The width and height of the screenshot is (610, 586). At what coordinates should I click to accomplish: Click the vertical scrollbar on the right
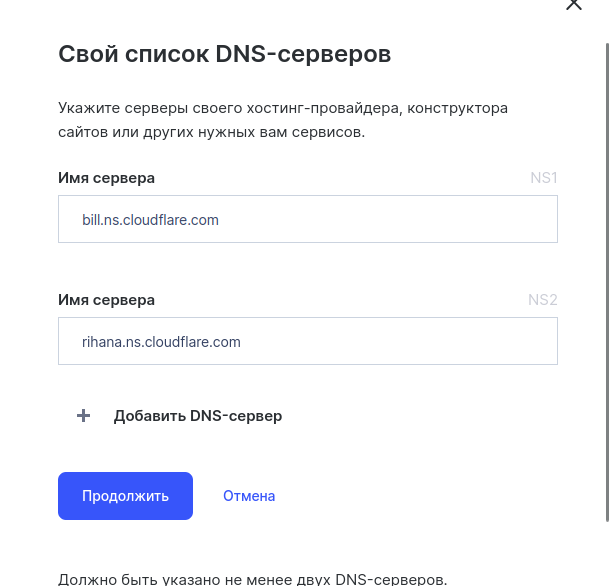pyautogui.click(x=606, y=280)
